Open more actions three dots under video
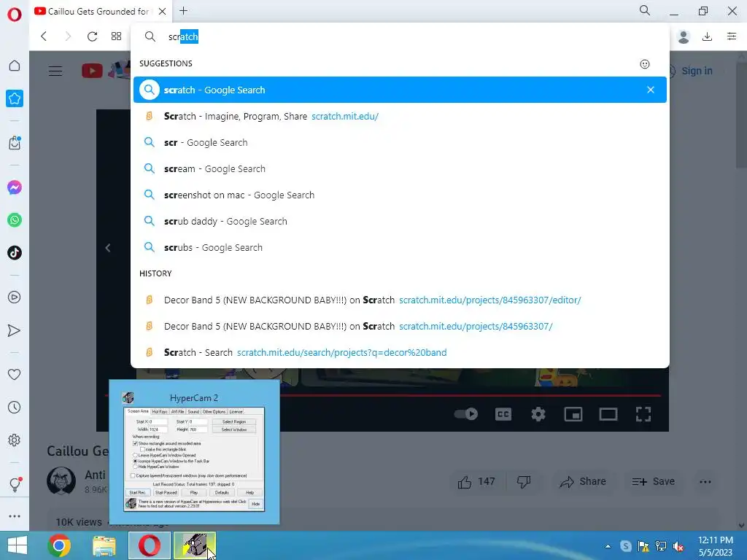The height and width of the screenshot is (560, 747). point(705,481)
